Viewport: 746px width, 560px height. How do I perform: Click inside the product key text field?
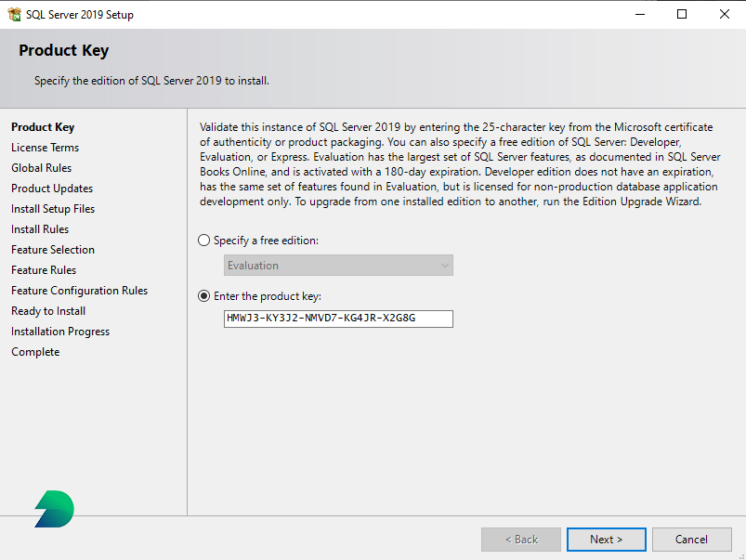pos(338,319)
